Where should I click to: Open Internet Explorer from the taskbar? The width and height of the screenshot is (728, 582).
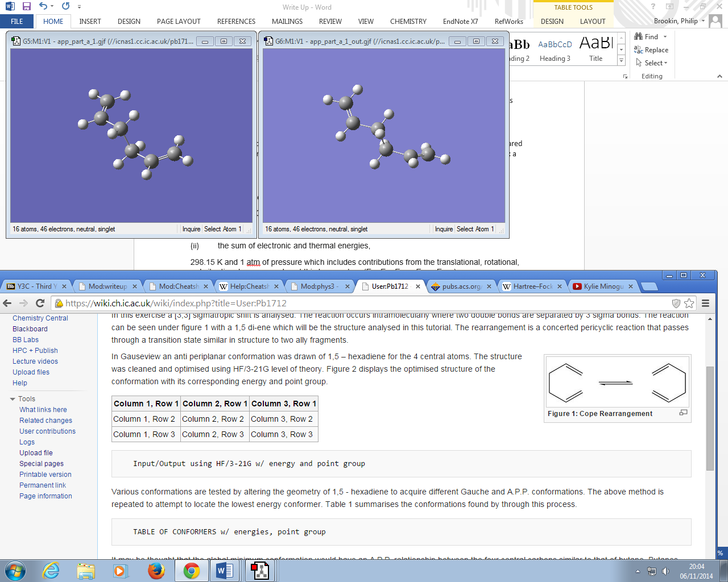[x=51, y=570]
